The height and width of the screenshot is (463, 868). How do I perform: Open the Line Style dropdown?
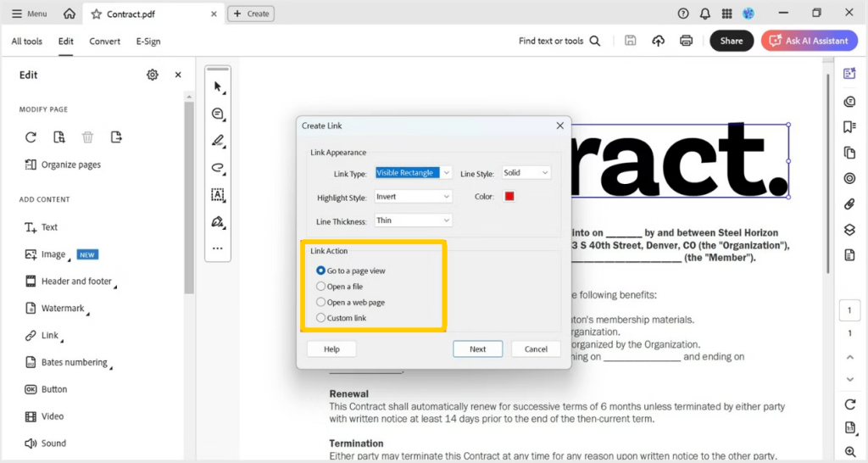pyautogui.click(x=526, y=173)
